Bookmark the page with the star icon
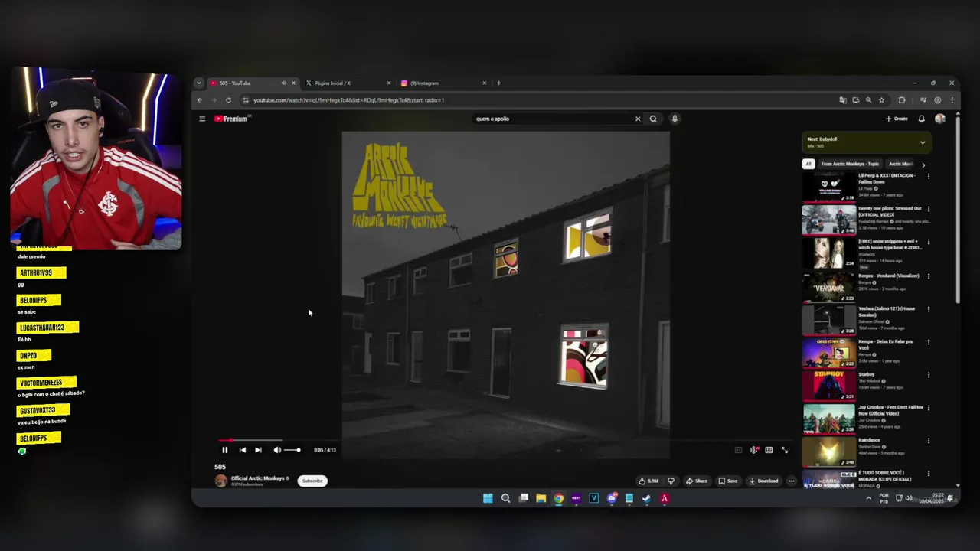Screen dimensions: 980x551 pyautogui.click(x=881, y=100)
